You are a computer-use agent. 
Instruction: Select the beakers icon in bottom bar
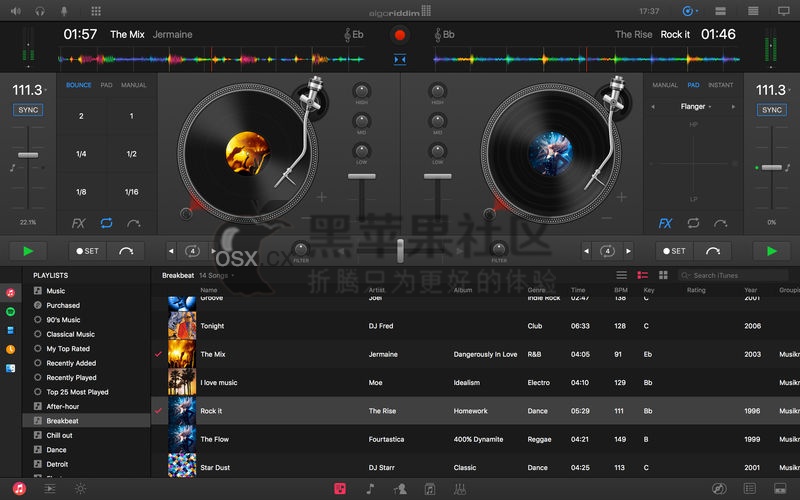click(460, 489)
